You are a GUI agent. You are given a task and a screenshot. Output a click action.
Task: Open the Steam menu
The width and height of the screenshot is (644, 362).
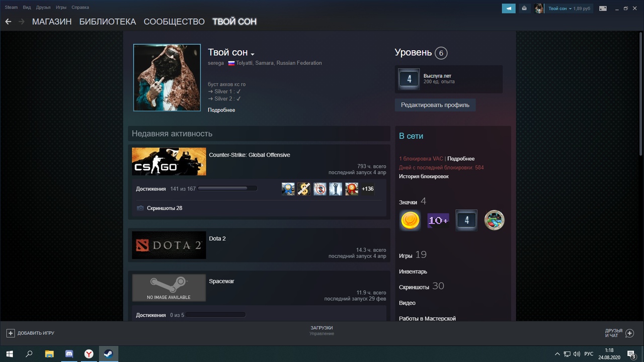click(11, 8)
